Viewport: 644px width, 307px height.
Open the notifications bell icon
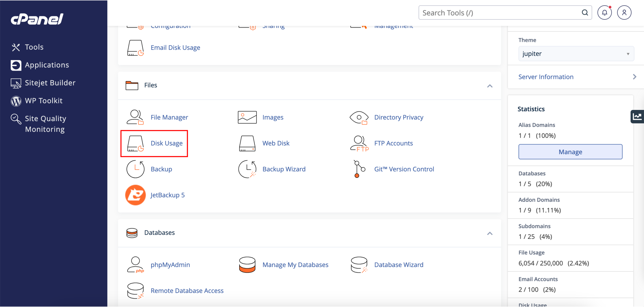click(604, 13)
